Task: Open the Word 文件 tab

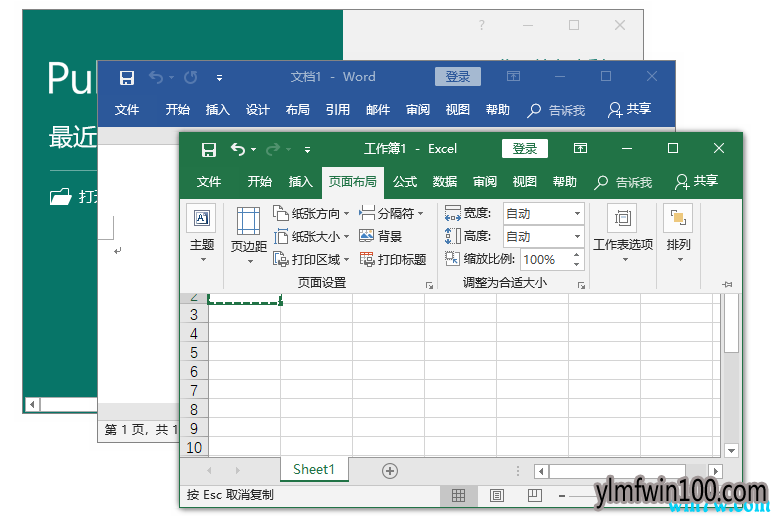Action: (127, 110)
